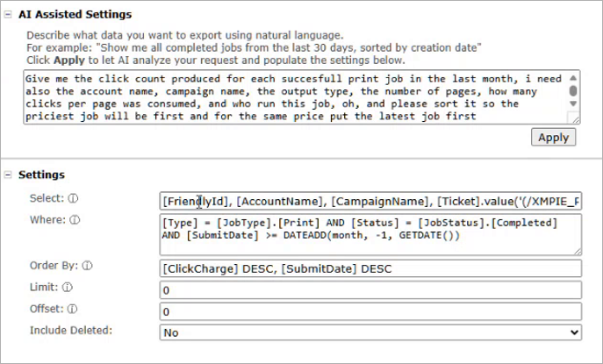This screenshot has height=364, width=603.
Task: Click the resize handle of the AI prompt box
Action: click(x=574, y=119)
